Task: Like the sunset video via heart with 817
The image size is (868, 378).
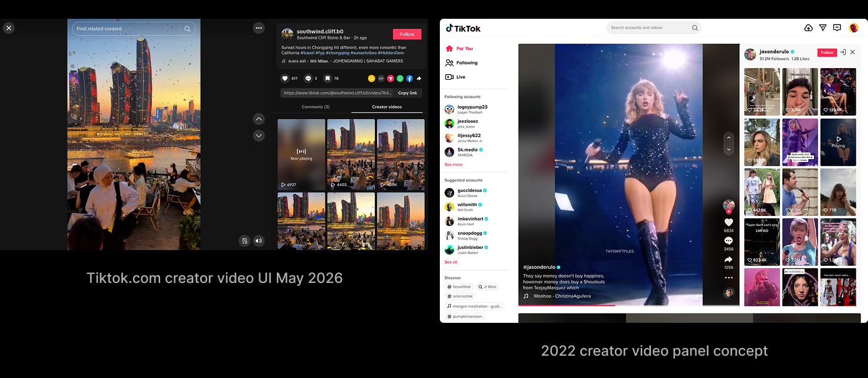Action: point(285,78)
